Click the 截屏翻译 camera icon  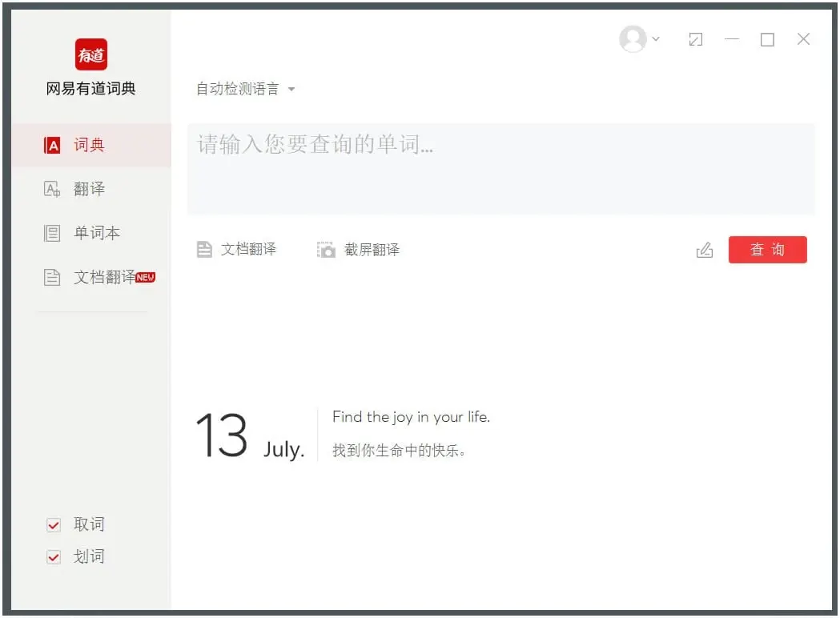(326, 250)
